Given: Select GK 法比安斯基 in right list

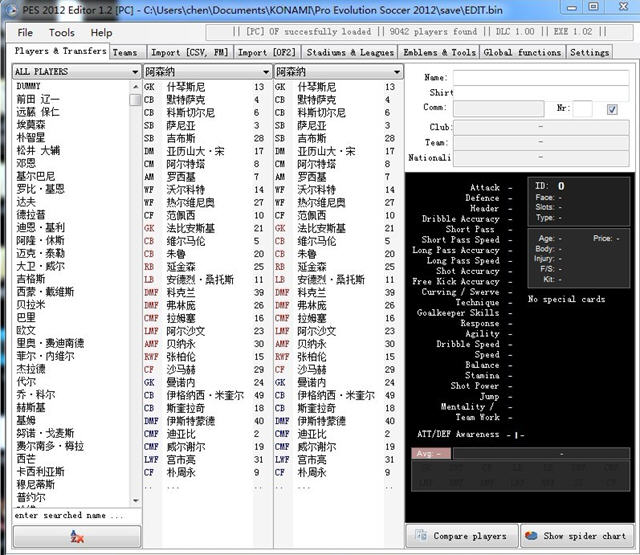Looking at the screenshot, I should tap(338, 228).
